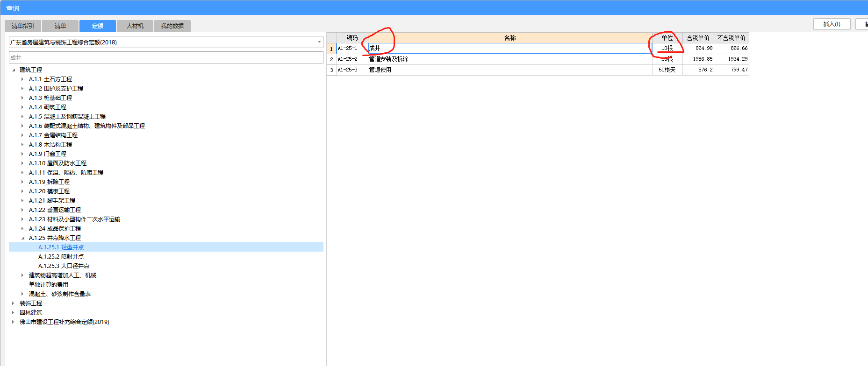
Task: Select A.1.22 垂直运输工程 tree item
Action: click(x=55, y=210)
